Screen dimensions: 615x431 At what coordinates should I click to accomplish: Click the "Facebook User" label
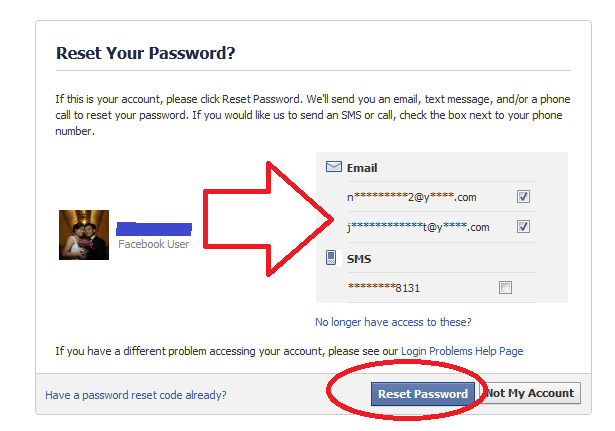pyautogui.click(x=154, y=244)
